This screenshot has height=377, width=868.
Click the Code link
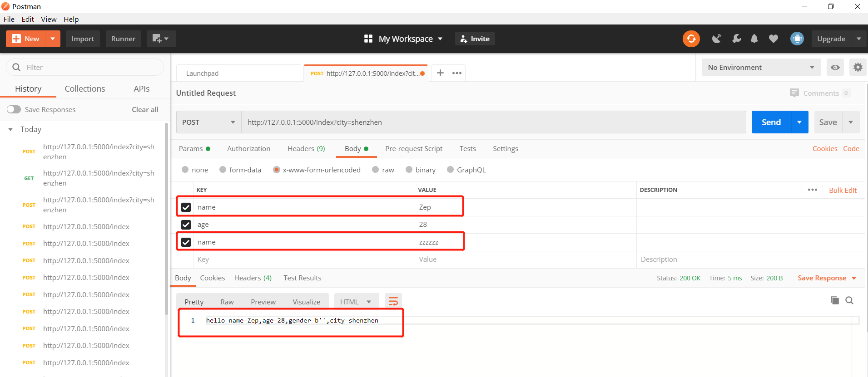click(851, 149)
